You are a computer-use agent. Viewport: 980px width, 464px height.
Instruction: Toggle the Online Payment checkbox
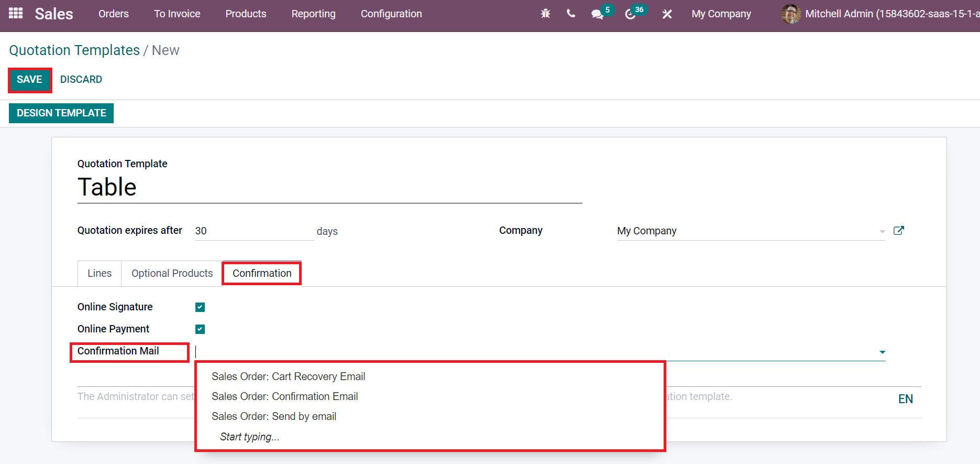pos(200,329)
